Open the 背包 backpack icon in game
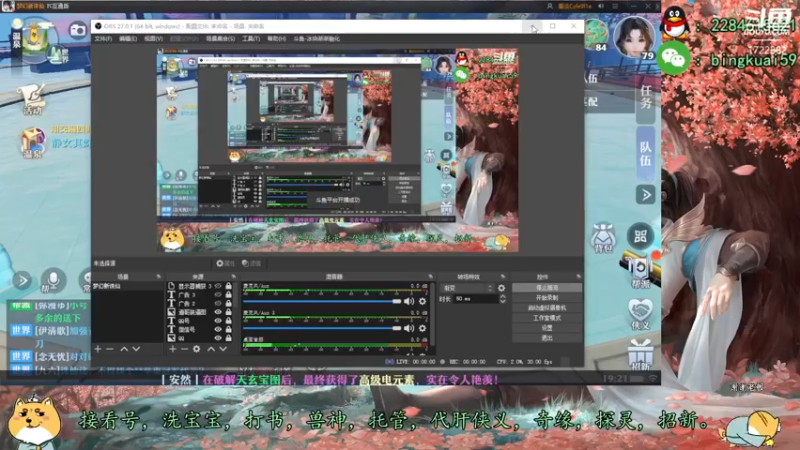The height and width of the screenshot is (450, 800). 604,237
